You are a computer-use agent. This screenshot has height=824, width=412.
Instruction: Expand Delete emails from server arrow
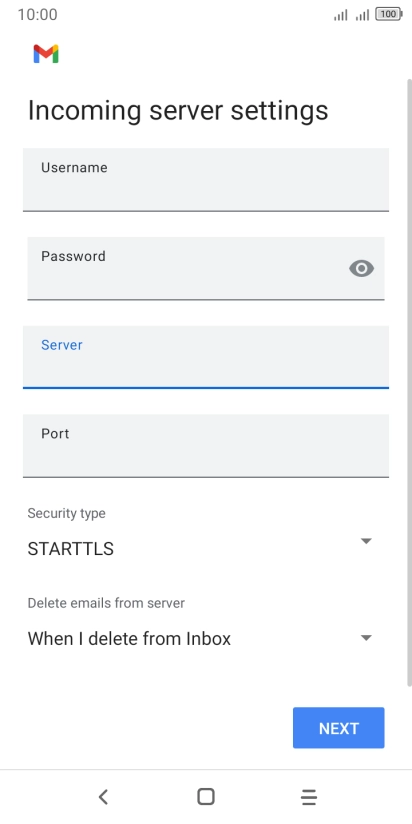coord(366,637)
